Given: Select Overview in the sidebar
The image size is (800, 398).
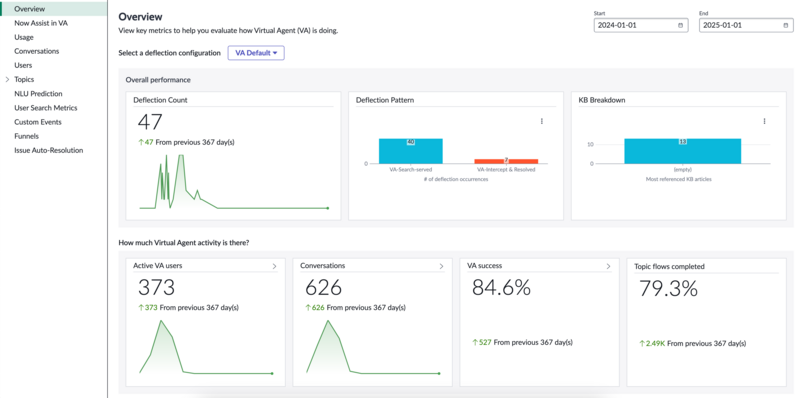Looking at the screenshot, I should [x=54, y=9].
